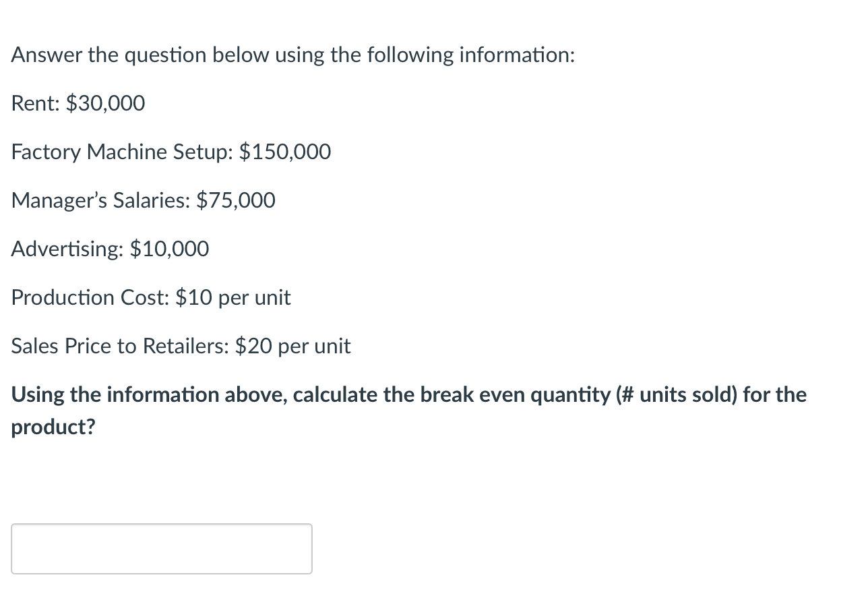
Task: Select the $20 per unit price text
Action: click(x=294, y=346)
